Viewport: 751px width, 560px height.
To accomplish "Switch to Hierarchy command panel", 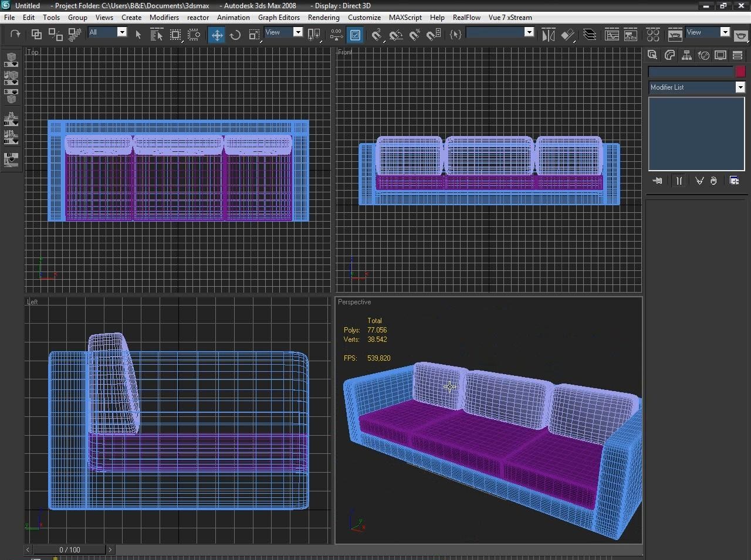I will pyautogui.click(x=686, y=55).
